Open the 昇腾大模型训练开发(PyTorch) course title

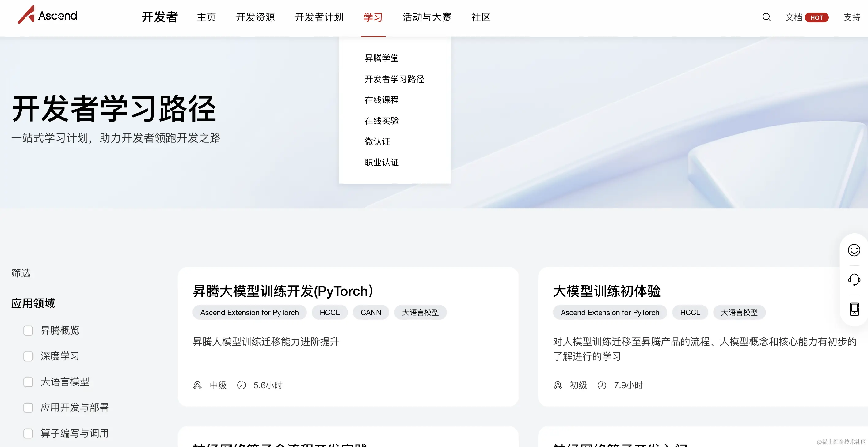pos(283,291)
